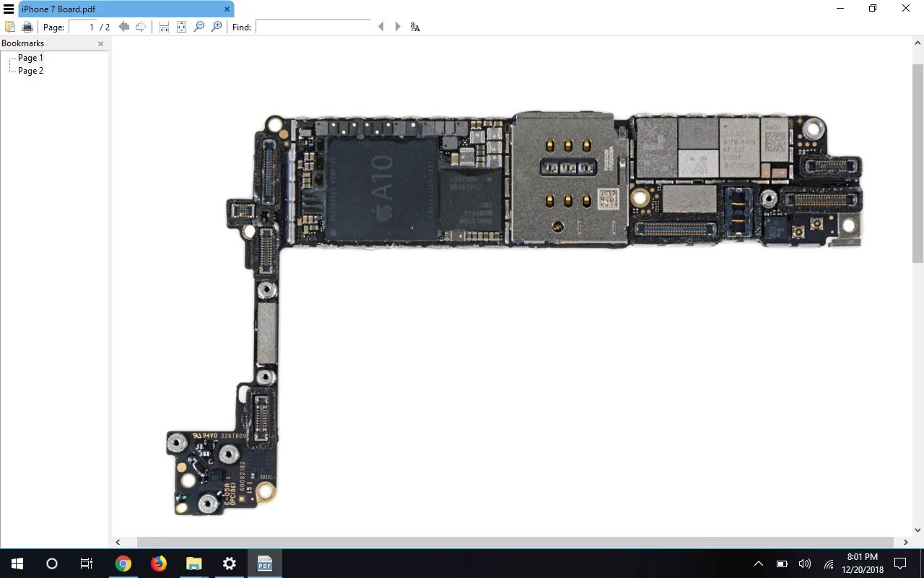924x578 pixels.
Task: Click the volume tray icon
Action: pyautogui.click(x=805, y=564)
